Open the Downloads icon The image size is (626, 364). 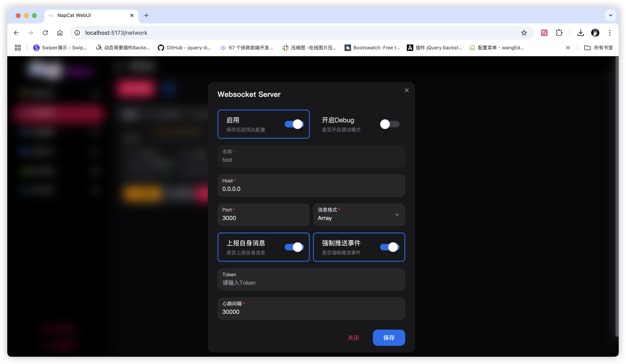tap(581, 33)
